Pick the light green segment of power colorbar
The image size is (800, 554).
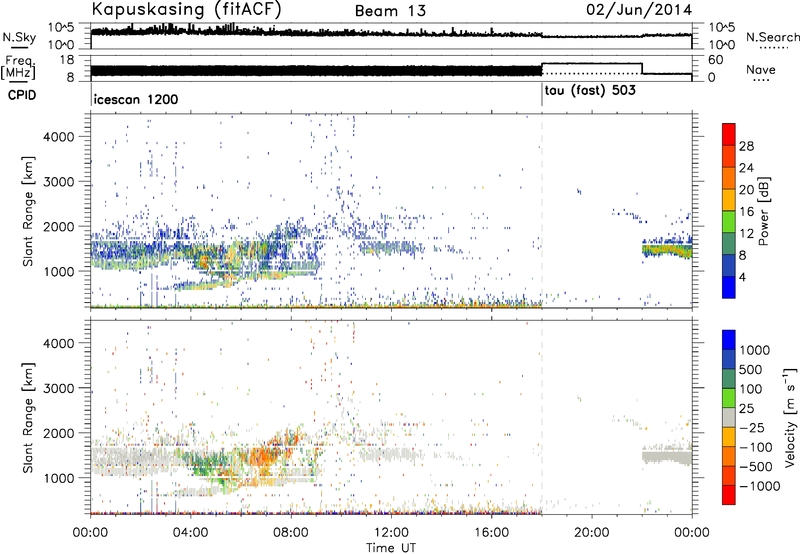pyautogui.click(x=729, y=221)
